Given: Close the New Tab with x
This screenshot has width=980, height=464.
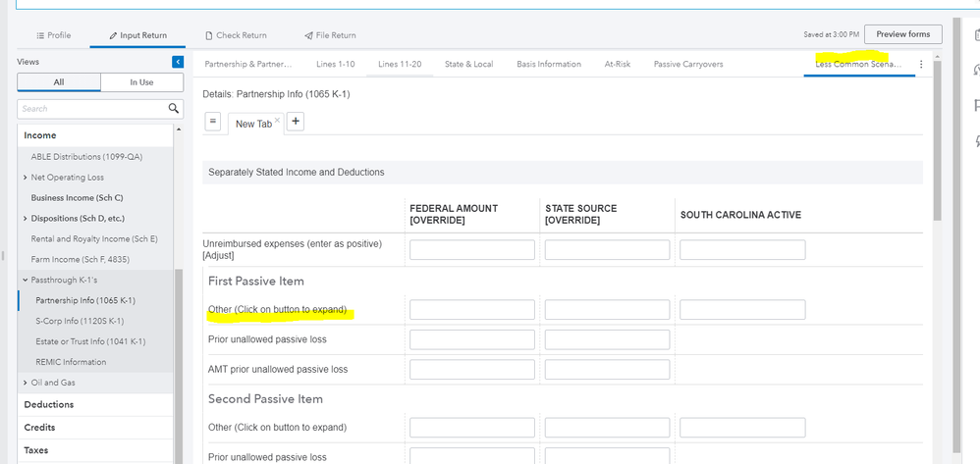Looking at the screenshot, I should 277,121.
